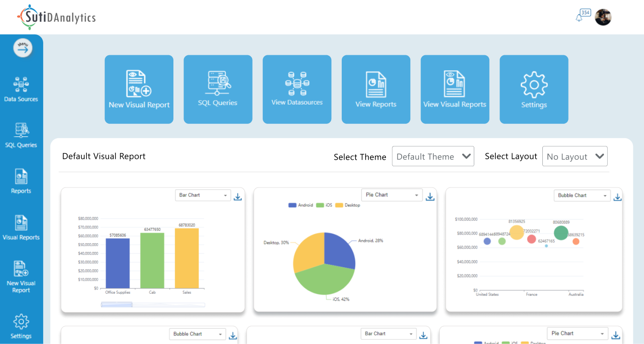Open the View Datasources tile
The height and width of the screenshot is (344, 644).
pyautogui.click(x=297, y=89)
